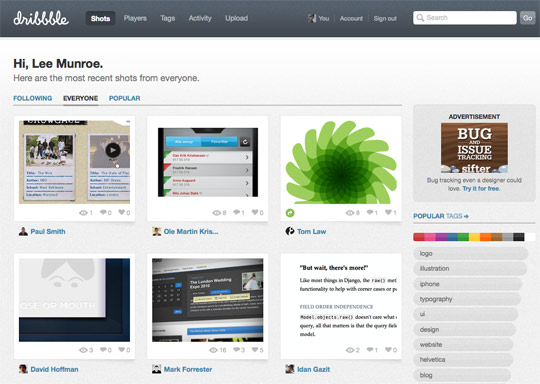Like Idan Gazit's shot heart icon
The width and height of the screenshot is (540, 384).
point(388,350)
